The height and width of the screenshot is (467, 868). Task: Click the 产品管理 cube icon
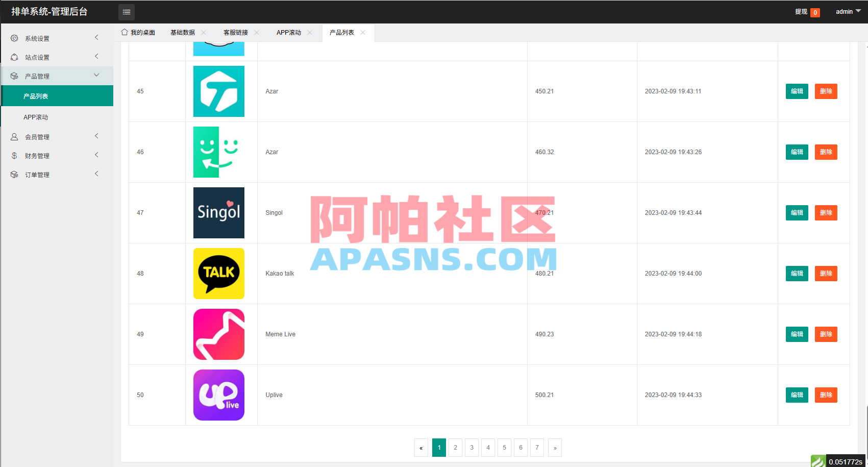[14, 76]
